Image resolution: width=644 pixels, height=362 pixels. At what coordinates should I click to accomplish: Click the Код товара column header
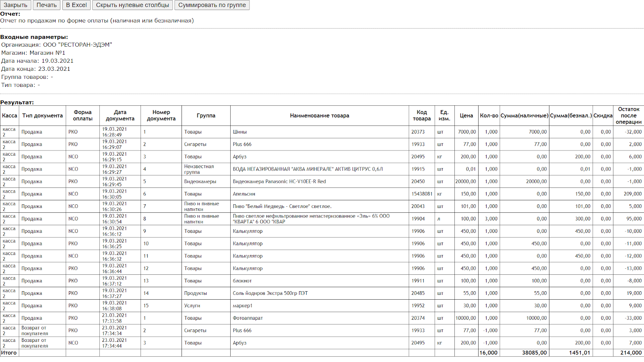coord(421,116)
